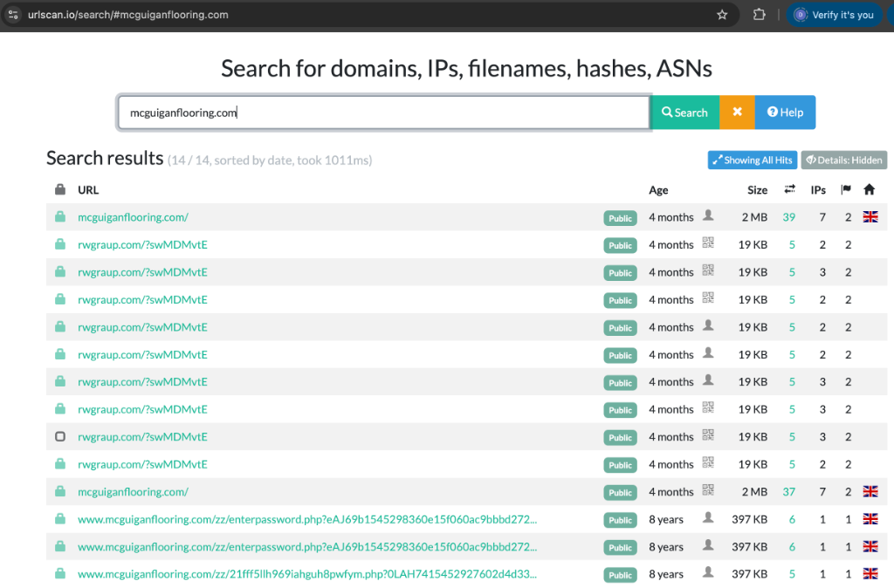This screenshot has height=588, width=894.
Task: Click the IPs column header
Action: (x=818, y=189)
